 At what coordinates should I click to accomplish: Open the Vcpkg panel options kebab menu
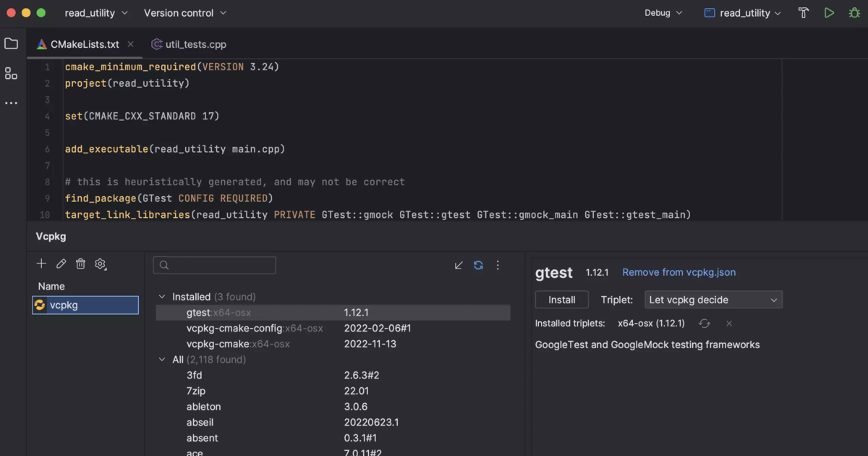pyautogui.click(x=498, y=265)
